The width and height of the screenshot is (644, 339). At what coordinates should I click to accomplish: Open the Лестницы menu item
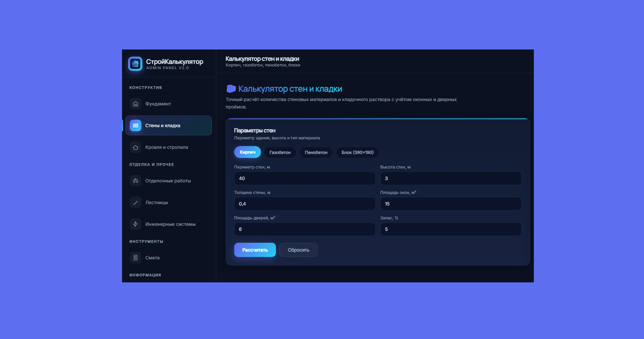(x=168, y=202)
